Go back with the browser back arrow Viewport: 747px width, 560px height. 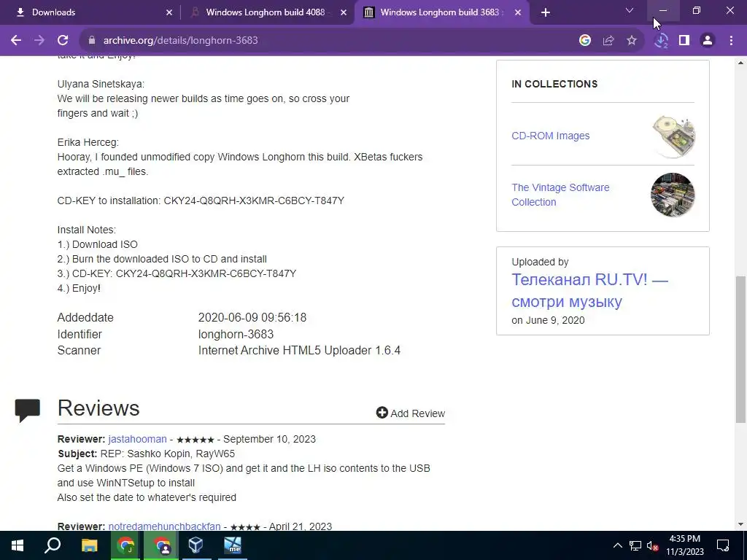16,41
